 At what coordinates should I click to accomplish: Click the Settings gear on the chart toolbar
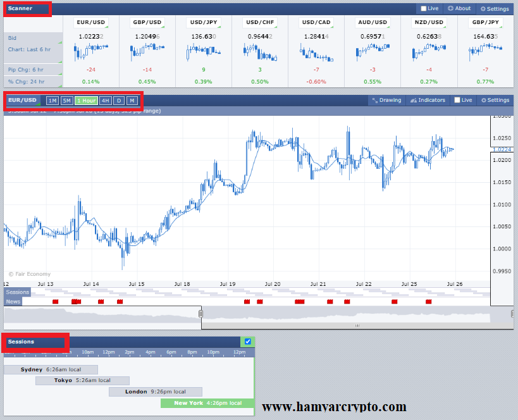click(494, 100)
